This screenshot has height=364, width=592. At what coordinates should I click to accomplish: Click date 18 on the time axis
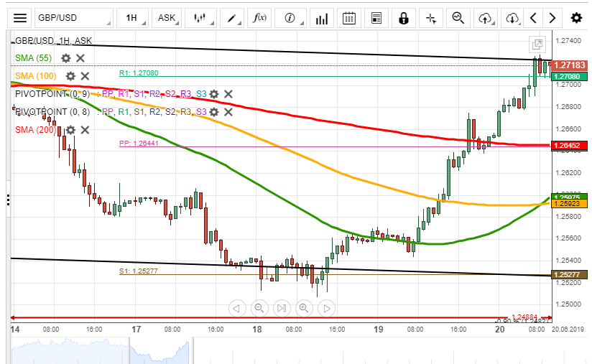[256, 330]
